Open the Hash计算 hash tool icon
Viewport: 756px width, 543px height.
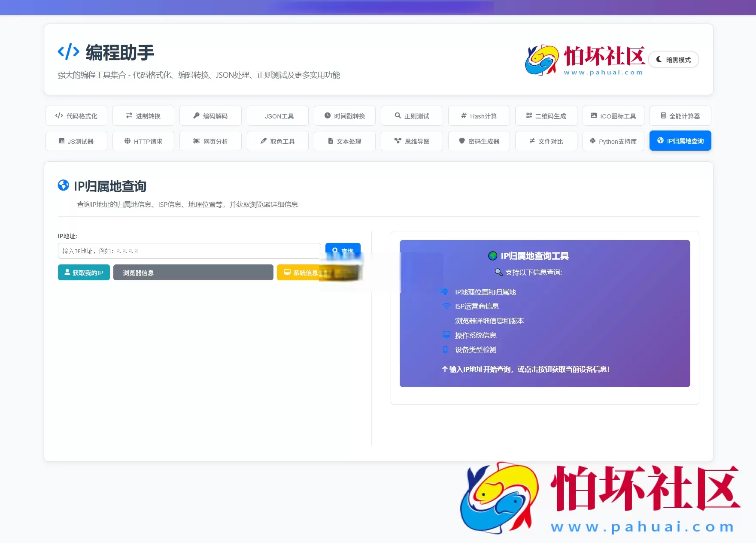tap(463, 115)
